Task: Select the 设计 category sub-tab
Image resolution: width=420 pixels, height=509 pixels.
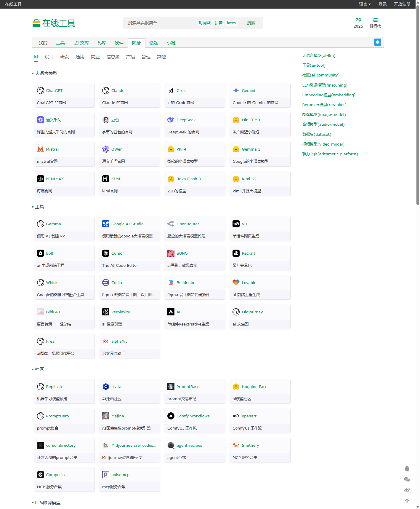Action: [x=49, y=57]
